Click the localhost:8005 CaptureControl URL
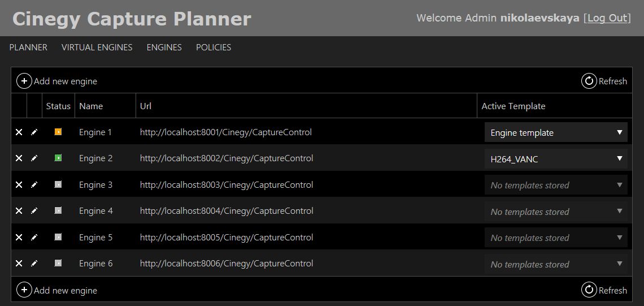The image size is (644, 306). pos(227,238)
